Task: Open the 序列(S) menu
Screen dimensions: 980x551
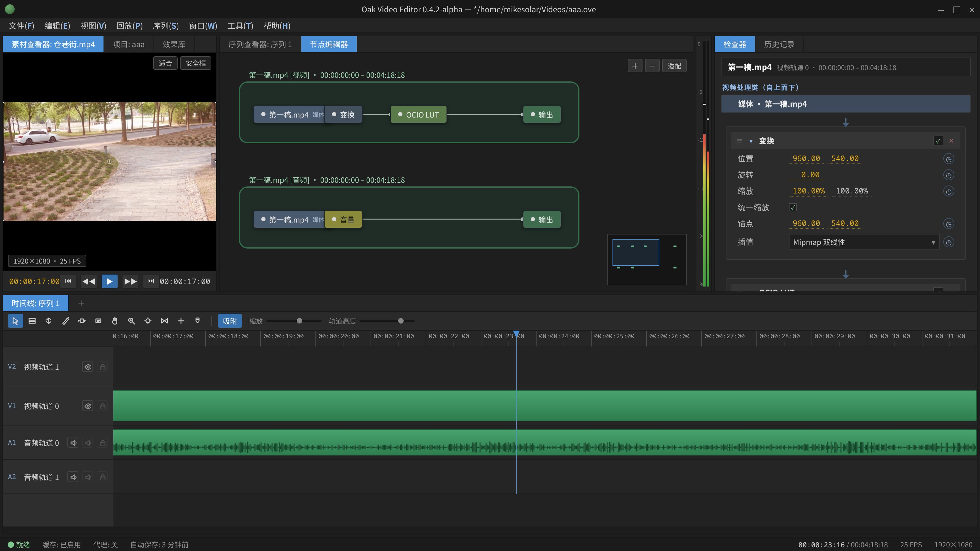Action: coord(165,26)
